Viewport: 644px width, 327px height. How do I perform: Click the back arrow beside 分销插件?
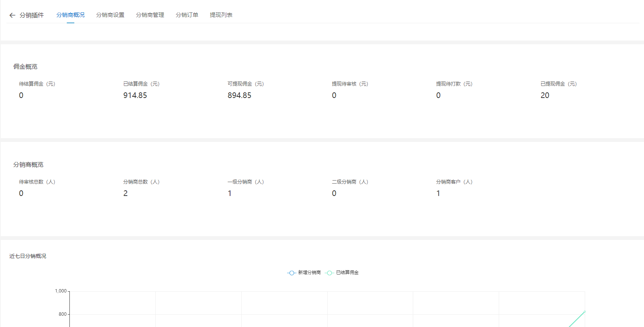click(x=12, y=15)
